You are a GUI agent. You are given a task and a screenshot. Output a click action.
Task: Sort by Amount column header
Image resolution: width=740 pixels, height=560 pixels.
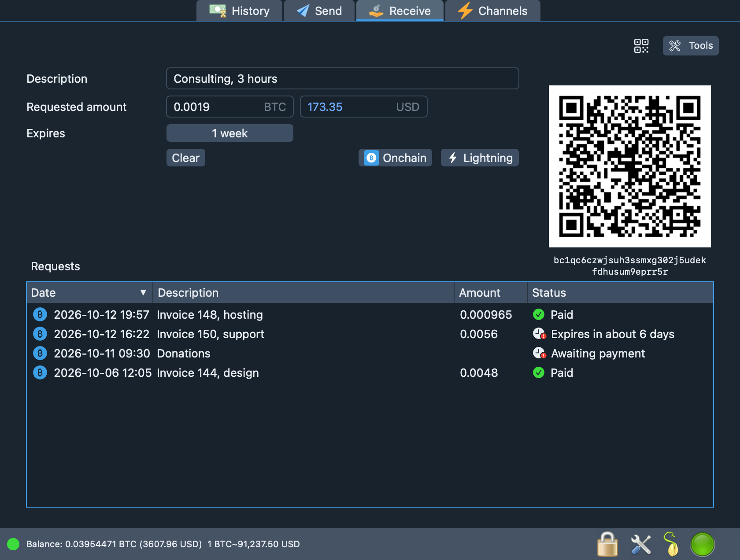pyautogui.click(x=491, y=293)
